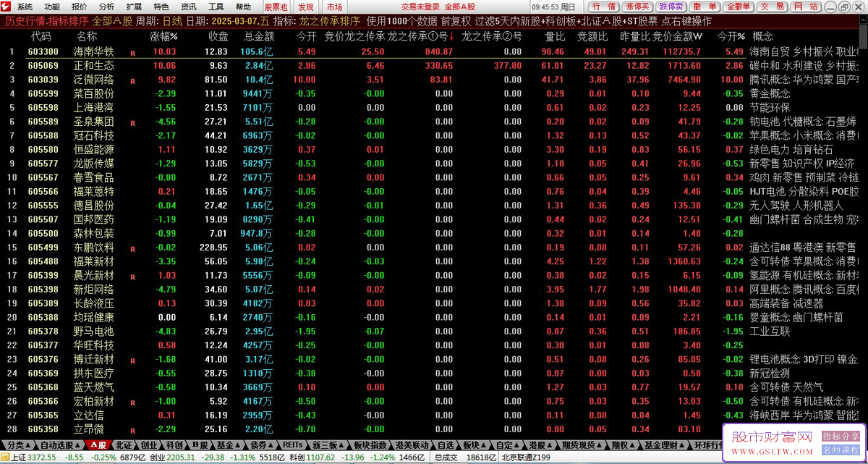Expand the 期权 tab dropdown
Viewport: 868px width, 464px height.
pos(624,444)
